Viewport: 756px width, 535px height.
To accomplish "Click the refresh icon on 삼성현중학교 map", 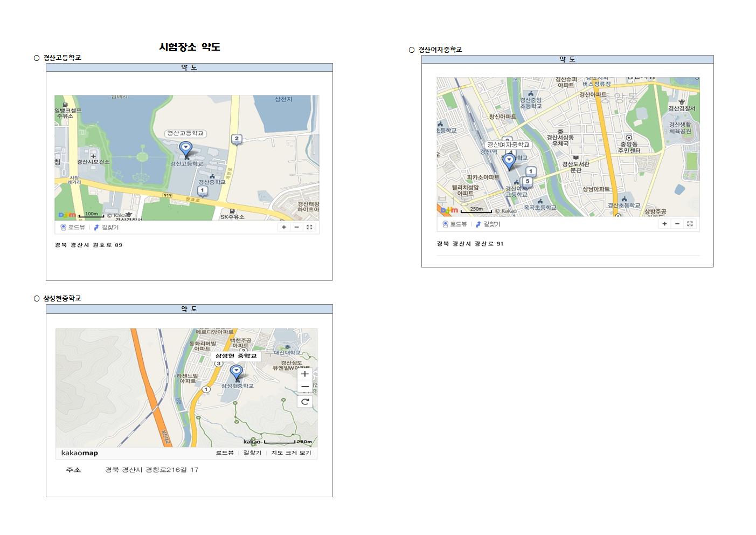I will click(x=305, y=401).
